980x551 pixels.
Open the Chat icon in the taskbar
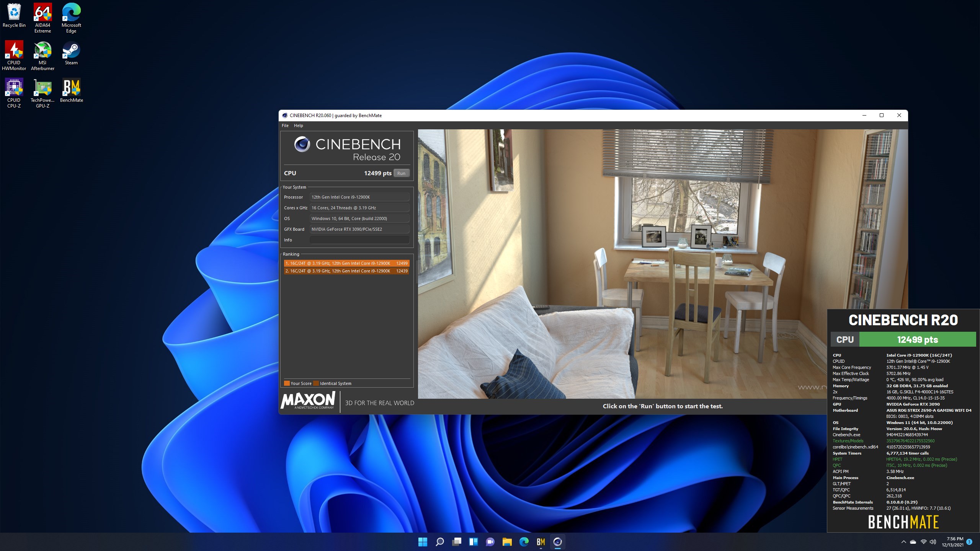(490, 542)
